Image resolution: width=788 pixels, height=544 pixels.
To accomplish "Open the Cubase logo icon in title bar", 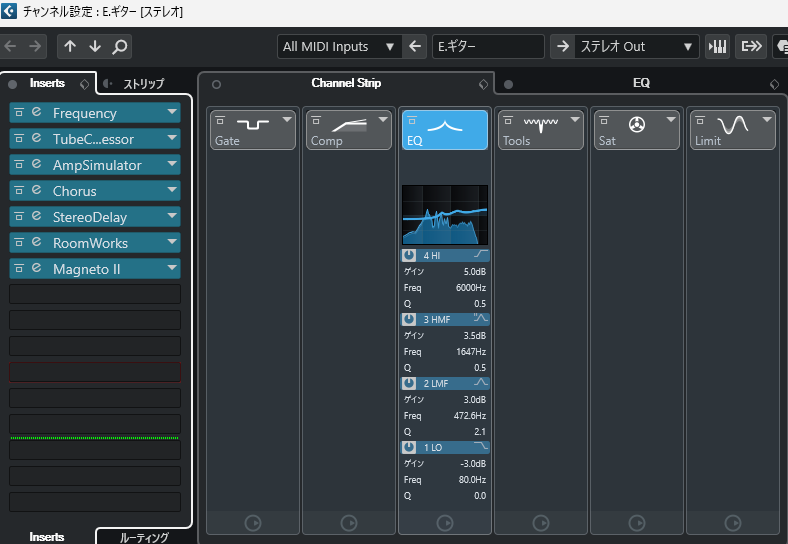I will tap(9, 11).
